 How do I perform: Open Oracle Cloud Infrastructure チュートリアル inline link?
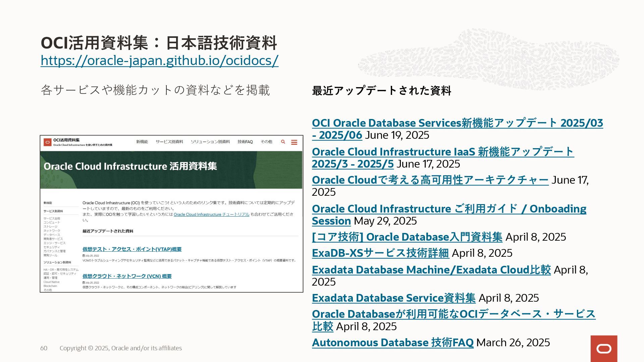[x=212, y=215]
